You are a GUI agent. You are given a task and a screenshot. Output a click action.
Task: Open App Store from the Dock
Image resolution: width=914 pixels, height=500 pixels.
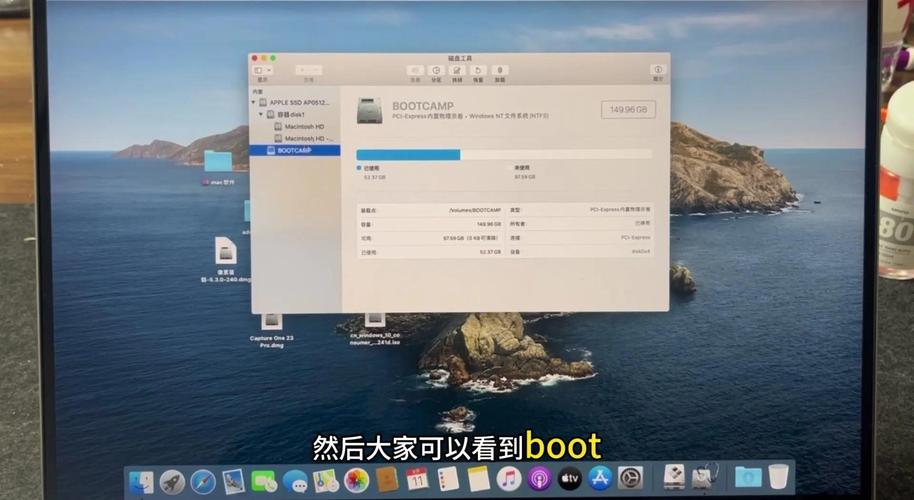coord(600,478)
